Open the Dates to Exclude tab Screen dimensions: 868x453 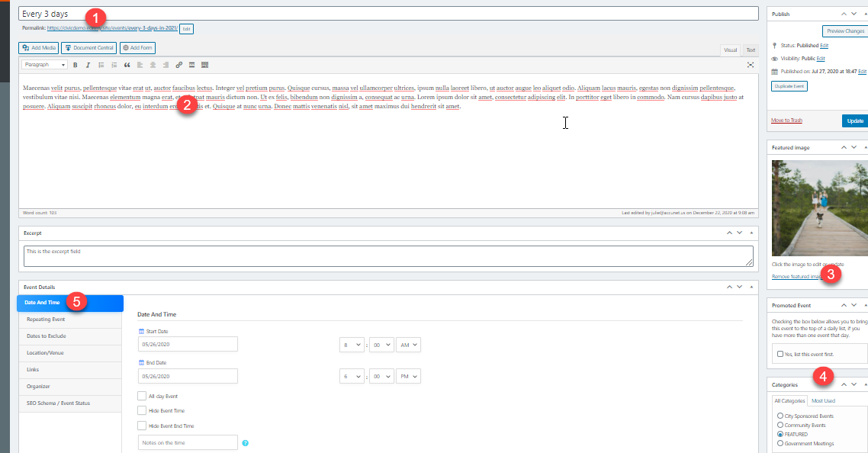click(x=70, y=336)
